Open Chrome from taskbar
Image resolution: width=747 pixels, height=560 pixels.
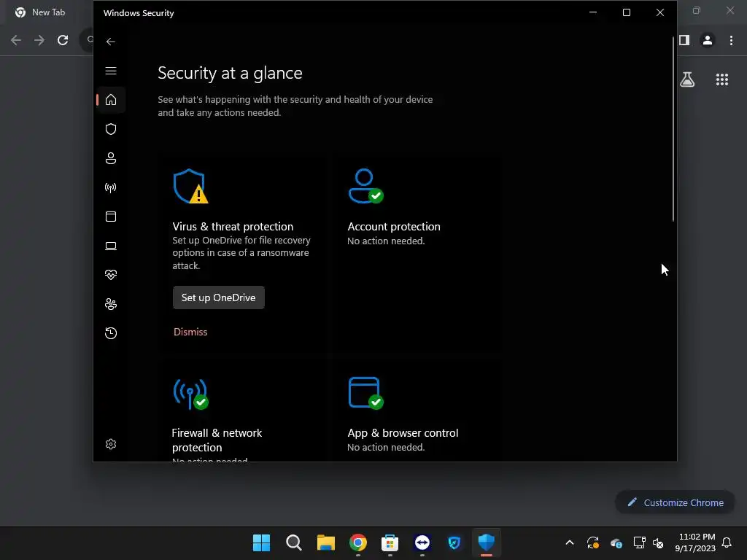[x=357, y=542]
